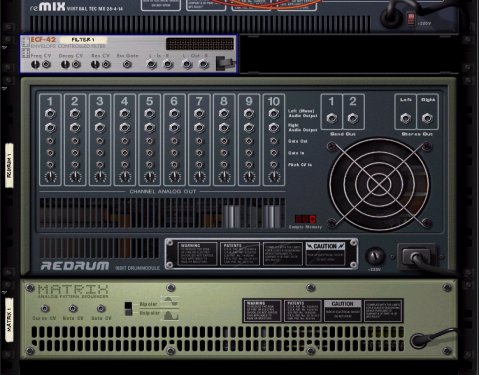479x375 pixels.
Task: Turn the Redrum 220V voltage selector
Action: [x=375, y=256]
